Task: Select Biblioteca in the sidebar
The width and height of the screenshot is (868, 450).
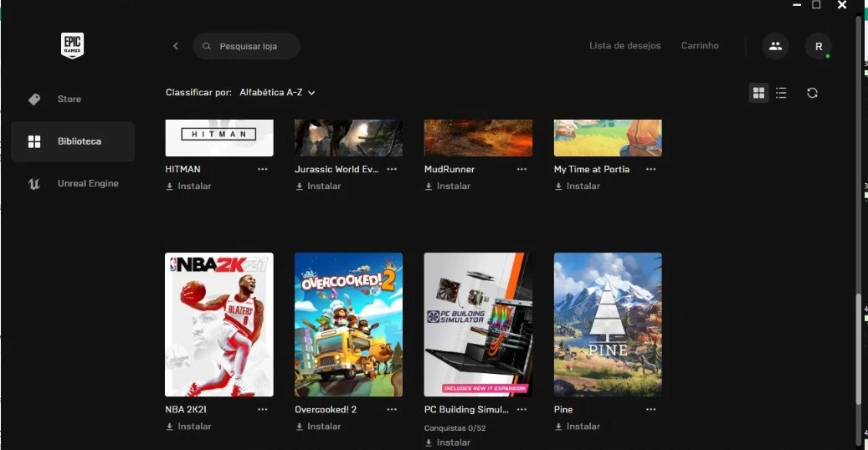Action: point(73,141)
